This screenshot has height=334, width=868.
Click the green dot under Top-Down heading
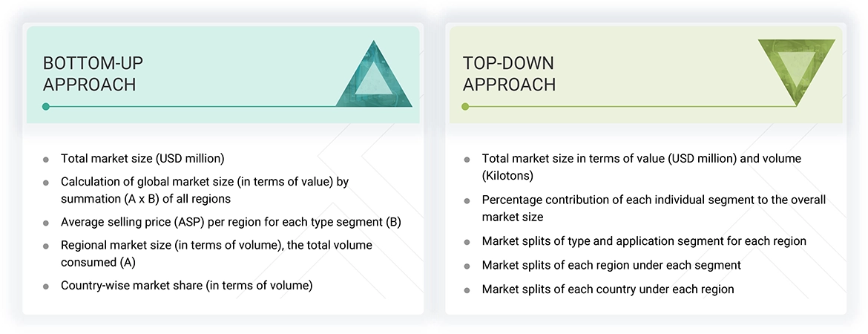point(465,107)
